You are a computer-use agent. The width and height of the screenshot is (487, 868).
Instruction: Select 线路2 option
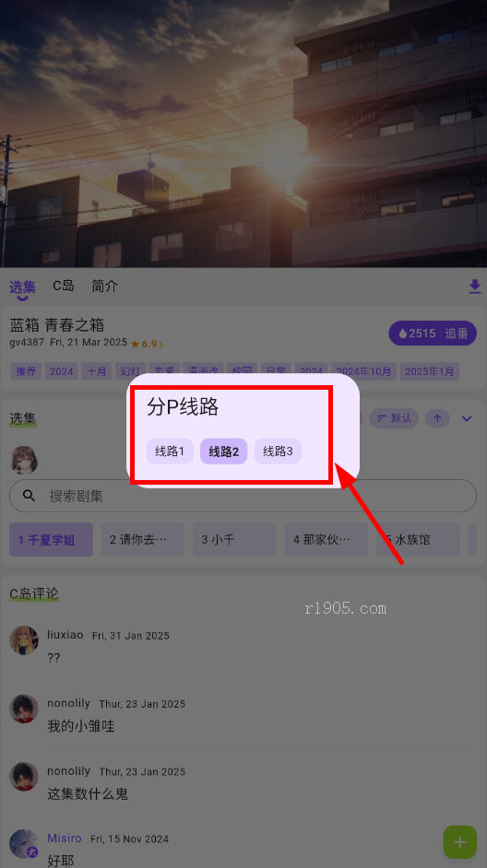point(223,452)
